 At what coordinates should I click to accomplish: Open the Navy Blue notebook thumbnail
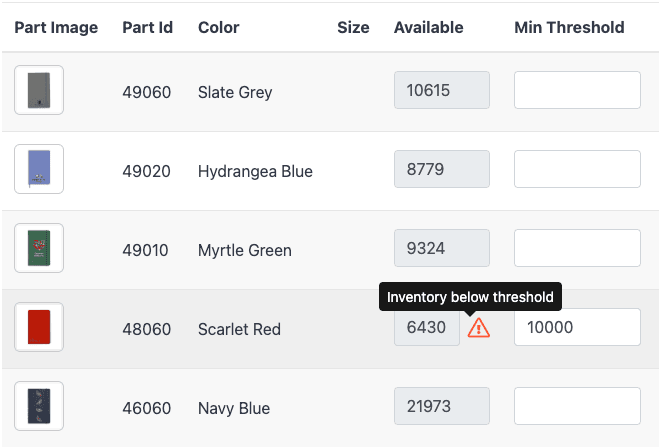point(39,406)
